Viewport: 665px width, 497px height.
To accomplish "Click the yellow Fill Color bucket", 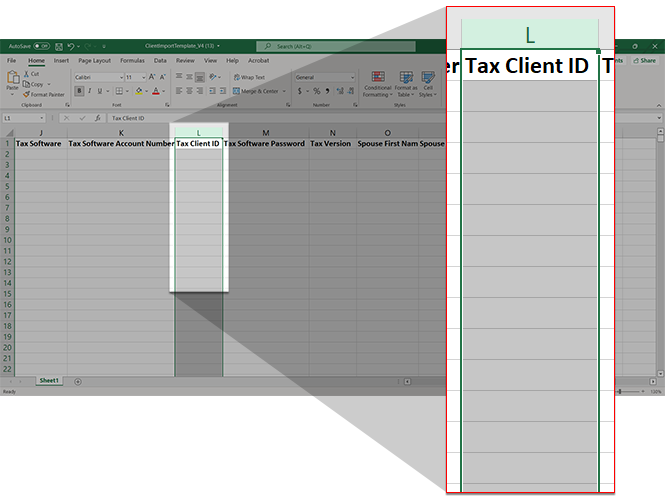I will pos(139,91).
